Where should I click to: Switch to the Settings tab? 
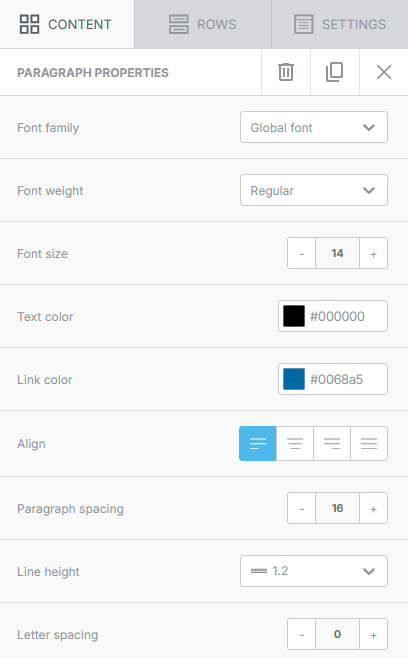tap(340, 24)
